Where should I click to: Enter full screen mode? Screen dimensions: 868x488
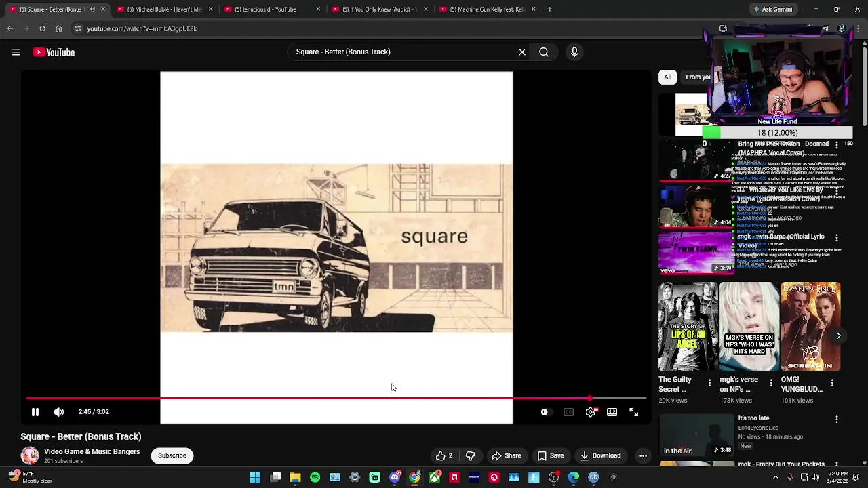click(x=634, y=412)
